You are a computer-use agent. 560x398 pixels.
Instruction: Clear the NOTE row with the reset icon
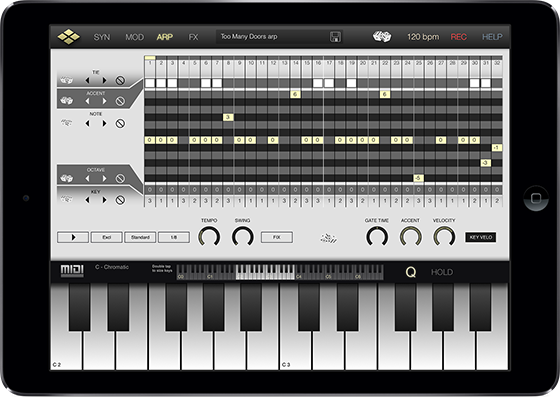tap(120, 124)
